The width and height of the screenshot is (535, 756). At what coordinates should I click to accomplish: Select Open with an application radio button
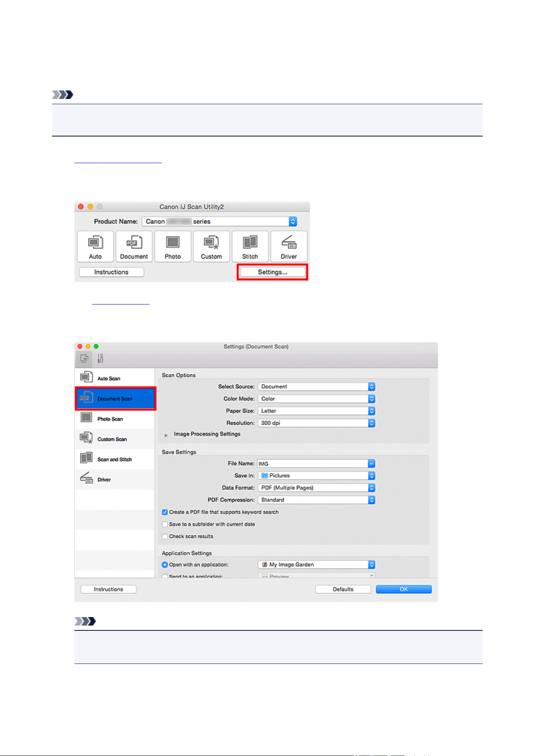click(x=165, y=565)
